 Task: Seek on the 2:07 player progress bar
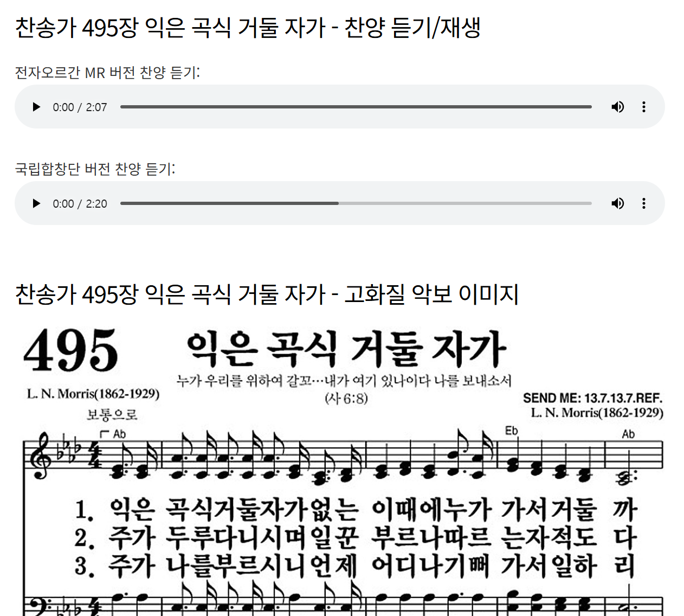356,107
